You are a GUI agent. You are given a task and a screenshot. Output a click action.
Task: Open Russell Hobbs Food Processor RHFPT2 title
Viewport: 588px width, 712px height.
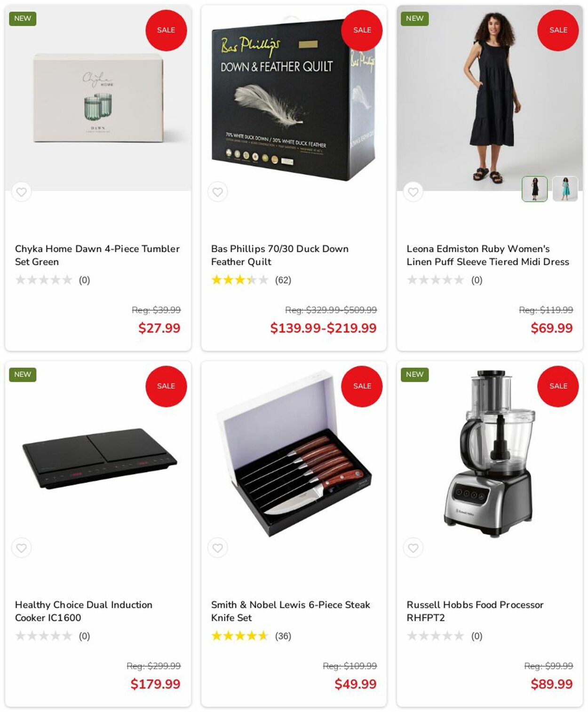pos(475,611)
